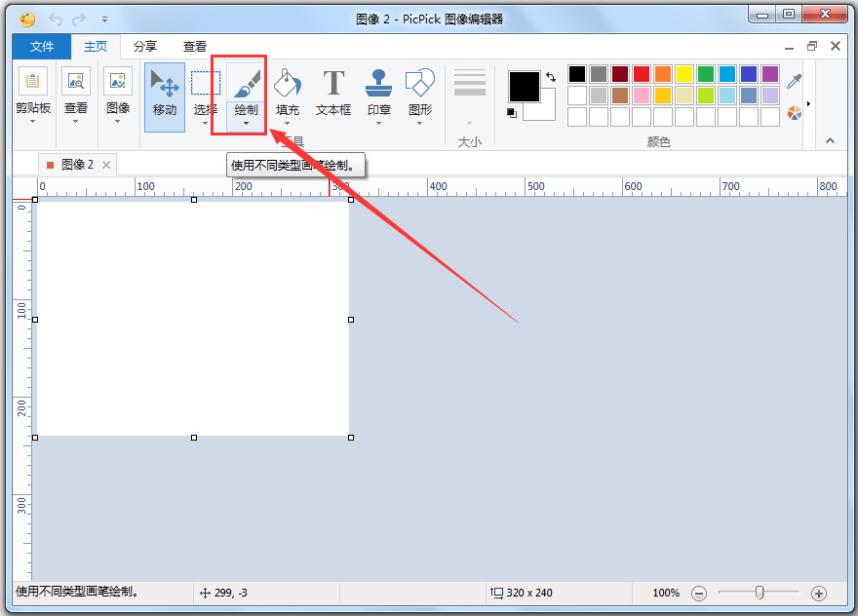This screenshot has width=858, height=616.
Task: Choose the dark red palette swatch
Action: [x=620, y=74]
